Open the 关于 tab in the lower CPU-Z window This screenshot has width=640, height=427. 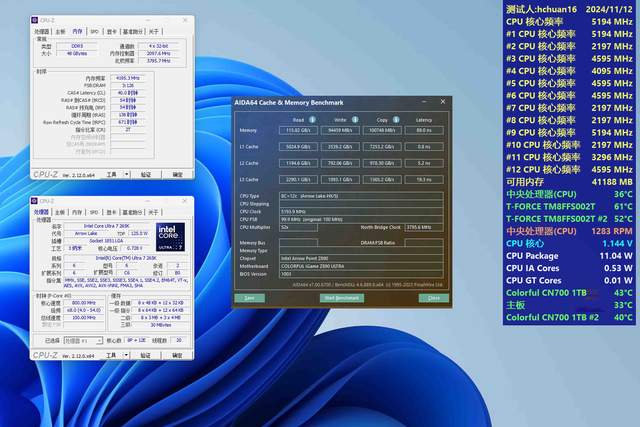point(153,212)
